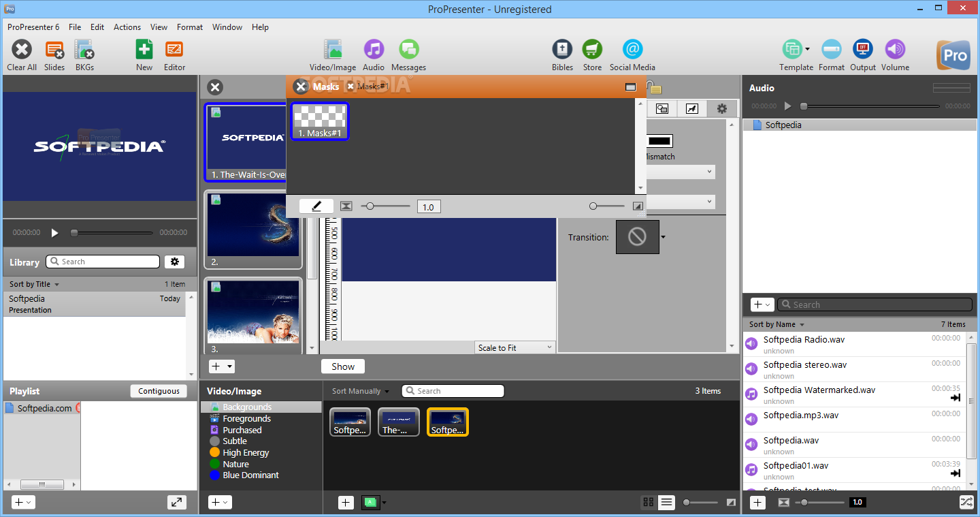Switch to the animation build properties tab
Screen dimensions: 980x517
(x=692, y=108)
